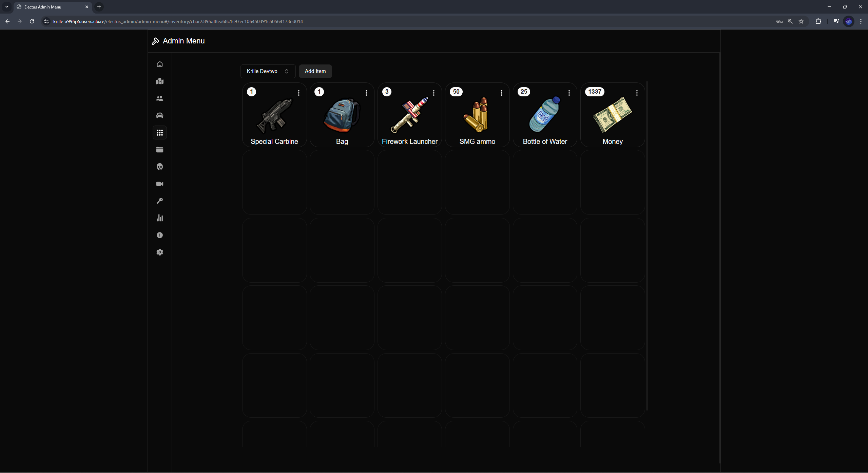Open the vehicles section icon

tap(160, 115)
